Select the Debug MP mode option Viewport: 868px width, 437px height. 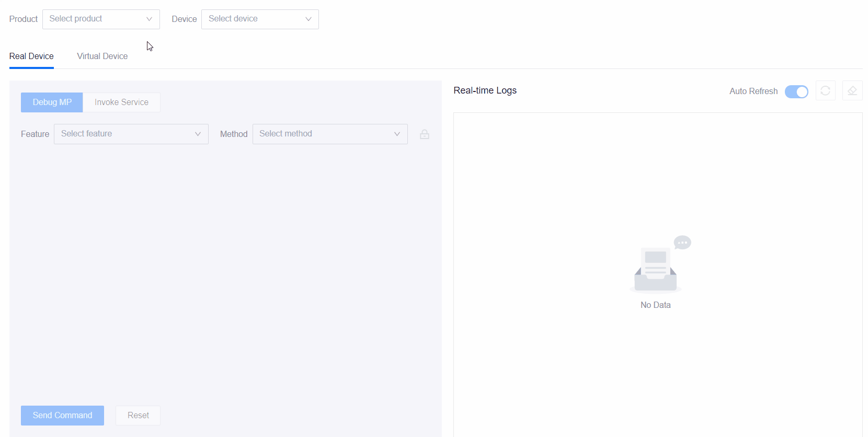52,102
